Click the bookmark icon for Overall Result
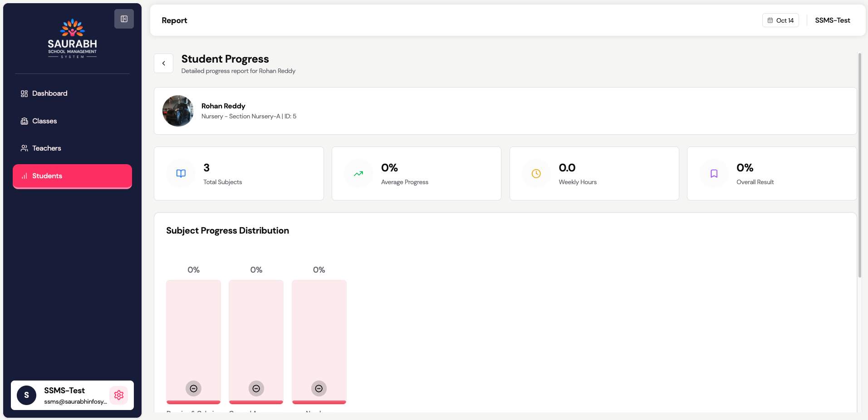This screenshot has width=868, height=420. pos(714,174)
